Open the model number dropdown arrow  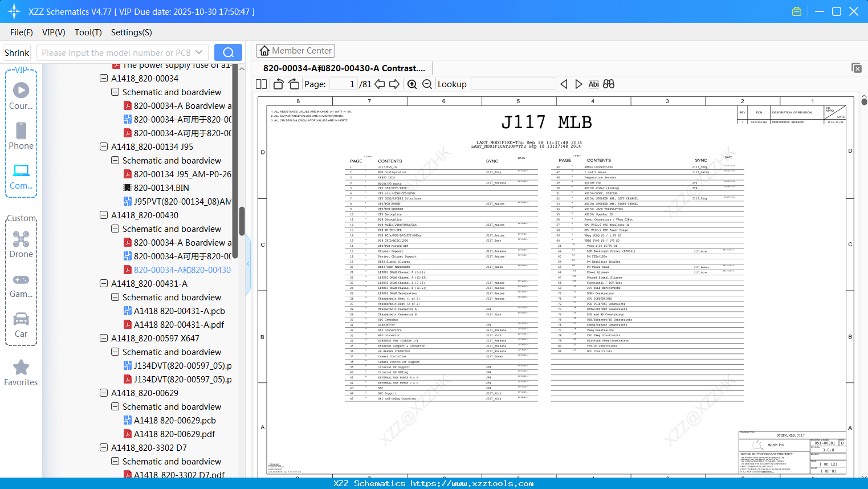199,52
